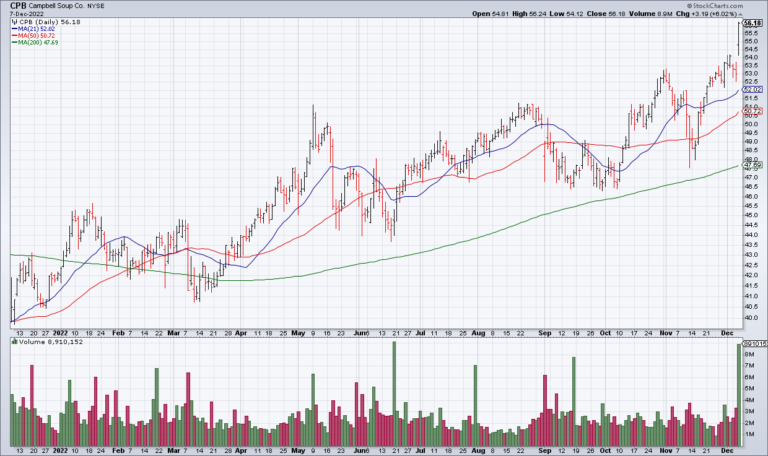
Task: Click the 1M volume axis label
Action: tap(749, 434)
